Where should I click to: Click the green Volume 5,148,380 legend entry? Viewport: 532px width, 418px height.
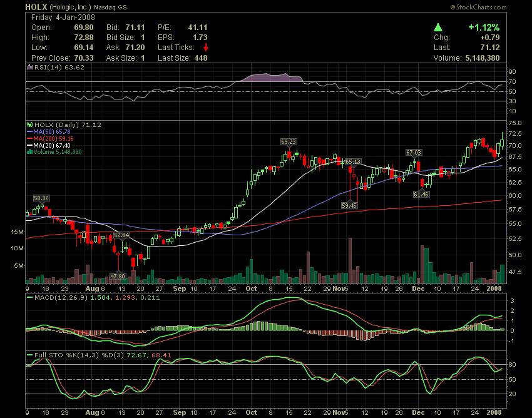tap(58, 151)
